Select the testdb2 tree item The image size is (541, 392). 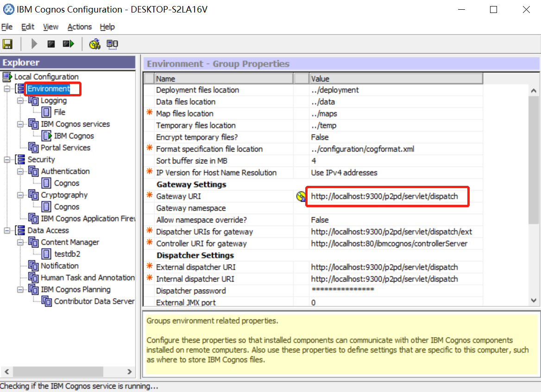[x=67, y=254]
